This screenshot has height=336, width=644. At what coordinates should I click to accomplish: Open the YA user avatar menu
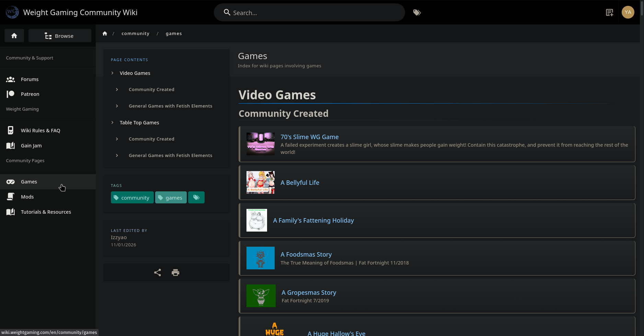pyautogui.click(x=628, y=12)
